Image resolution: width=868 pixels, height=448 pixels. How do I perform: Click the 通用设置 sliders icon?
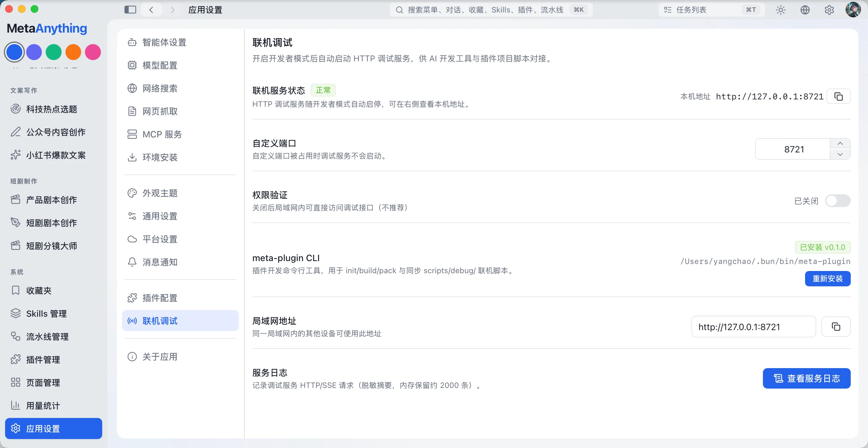pos(132,216)
